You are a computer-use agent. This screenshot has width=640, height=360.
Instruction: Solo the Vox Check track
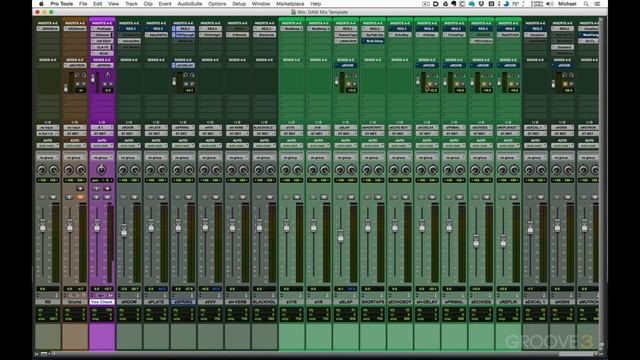(x=96, y=197)
